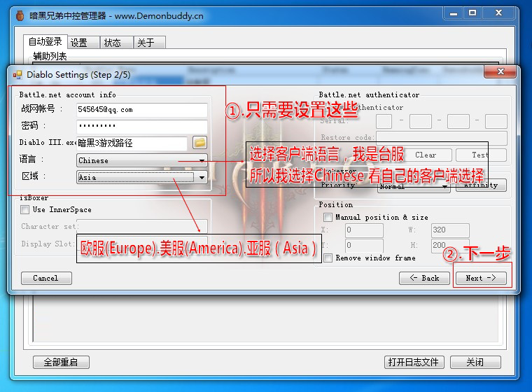Switch to the 设置 tab
The width and height of the screenshot is (532, 392).
[80, 43]
